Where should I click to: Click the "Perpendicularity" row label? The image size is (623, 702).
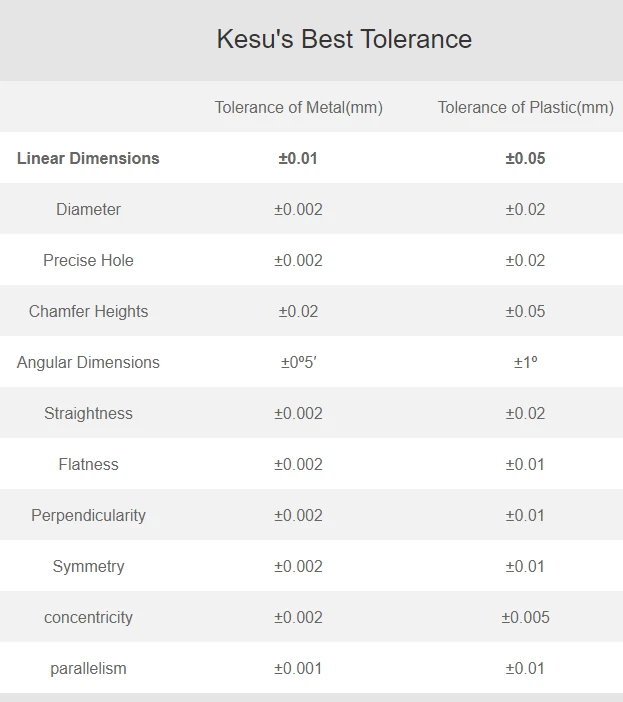(88, 515)
